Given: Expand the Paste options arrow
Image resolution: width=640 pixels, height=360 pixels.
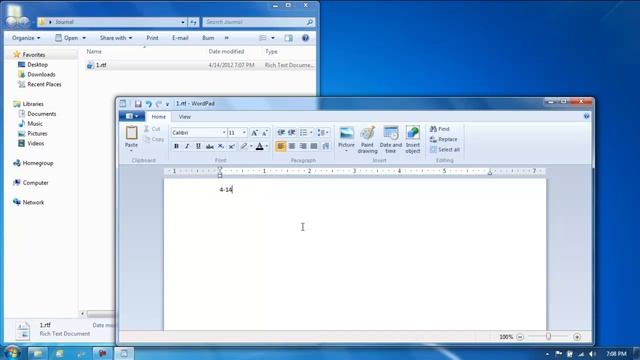Looking at the screenshot, I should [131, 150].
